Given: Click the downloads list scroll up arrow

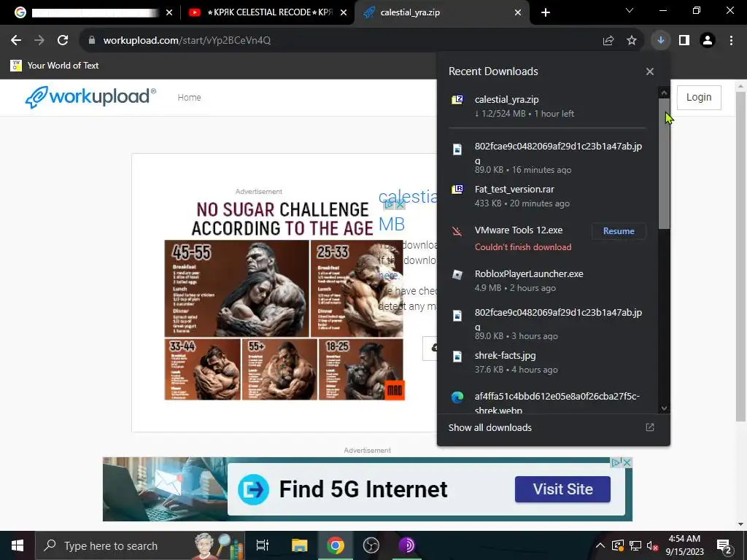Looking at the screenshot, I should [x=664, y=93].
